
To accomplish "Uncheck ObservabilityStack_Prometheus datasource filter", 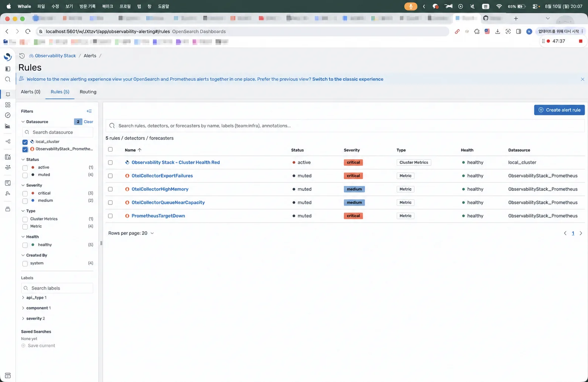I will click(x=25, y=149).
